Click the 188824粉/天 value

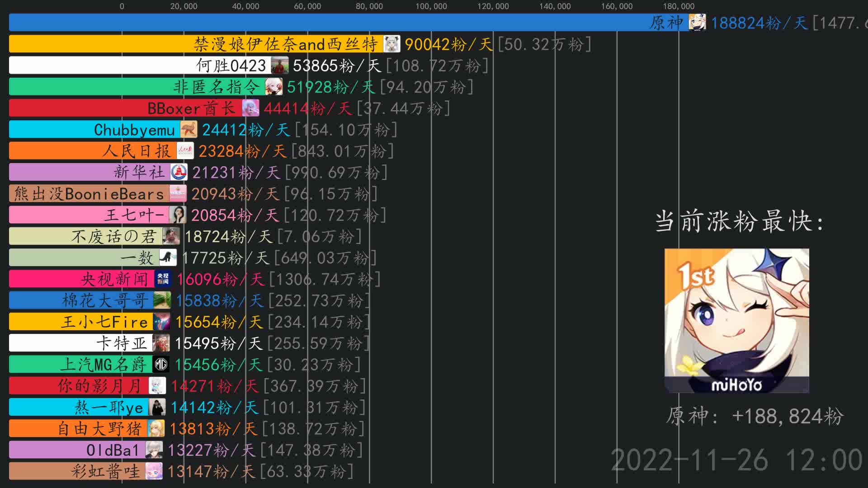(759, 23)
